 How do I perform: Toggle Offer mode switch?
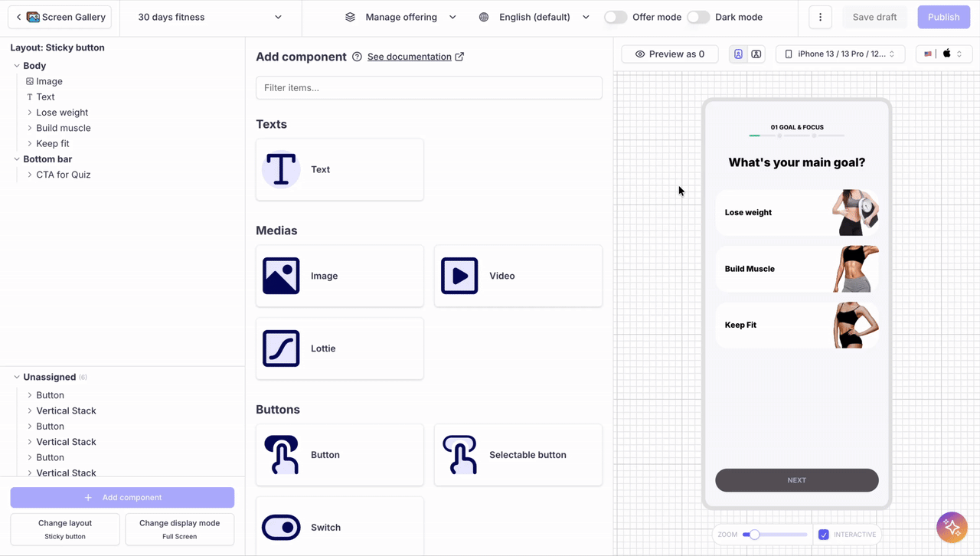(x=616, y=17)
